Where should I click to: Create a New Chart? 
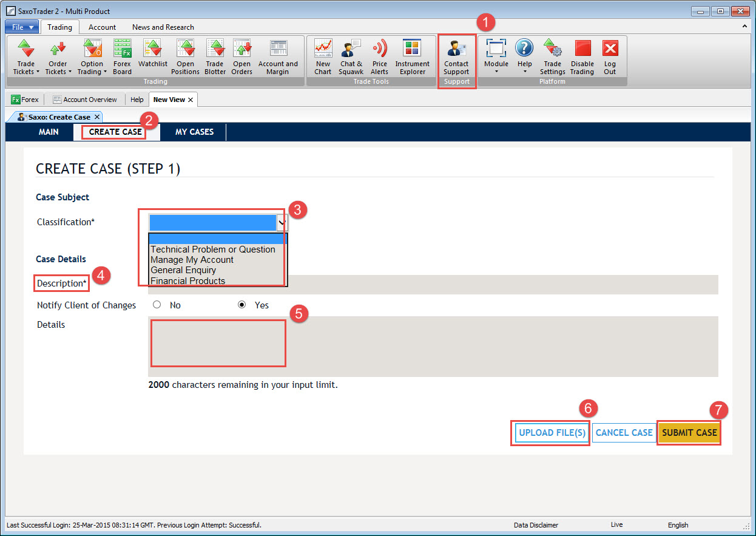point(323,57)
